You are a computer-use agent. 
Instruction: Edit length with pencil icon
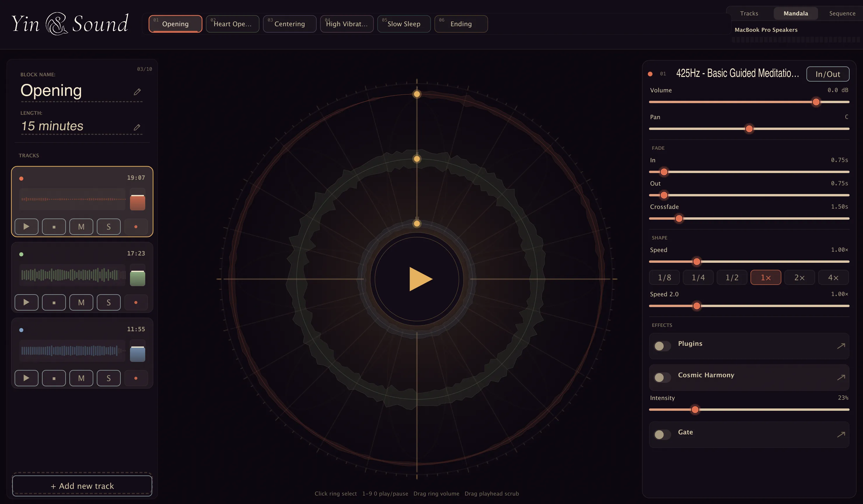(x=137, y=127)
